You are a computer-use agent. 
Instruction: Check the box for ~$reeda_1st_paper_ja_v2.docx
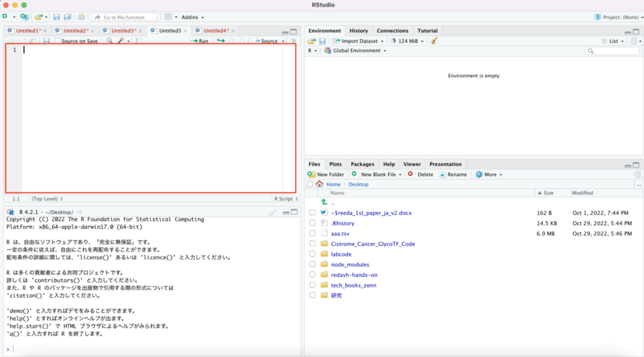tap(312, 213)
